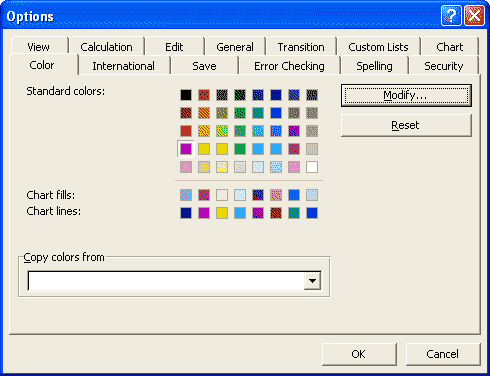
Task: Switch to the Custom Lists tab
Action: click(x=378, y=47)
